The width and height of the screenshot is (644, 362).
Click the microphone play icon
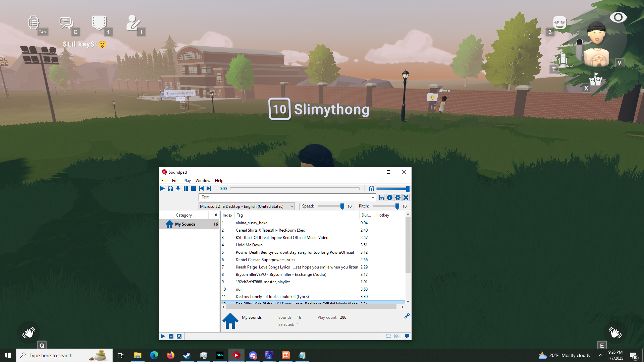pyautogui.click(x=178, y=189)
